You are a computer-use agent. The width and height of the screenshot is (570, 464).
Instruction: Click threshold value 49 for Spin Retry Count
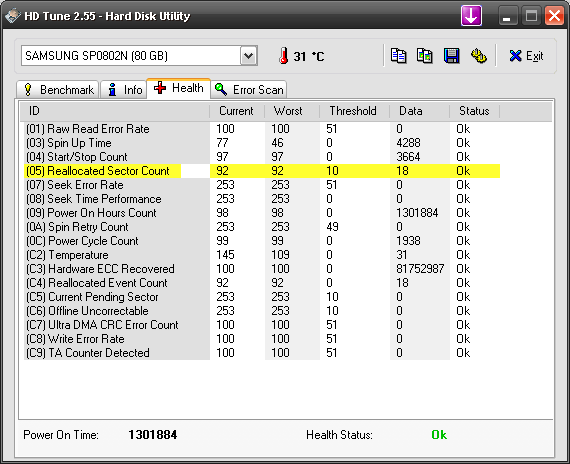coord(332,227)
